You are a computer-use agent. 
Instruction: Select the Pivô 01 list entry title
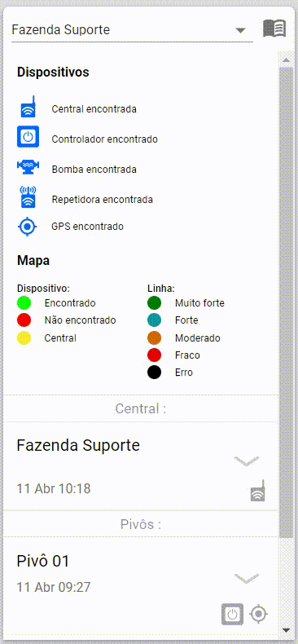[43, 561]
